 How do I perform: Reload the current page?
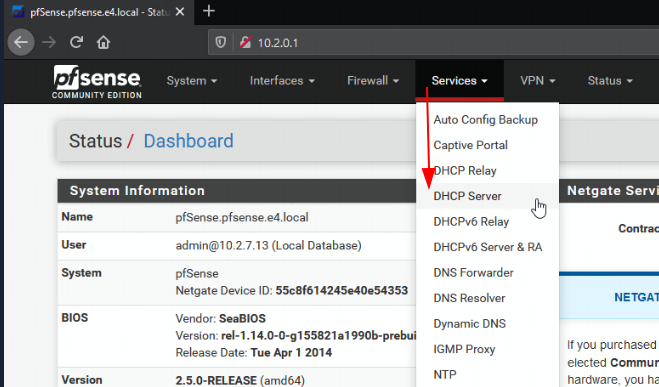point(76,42)
